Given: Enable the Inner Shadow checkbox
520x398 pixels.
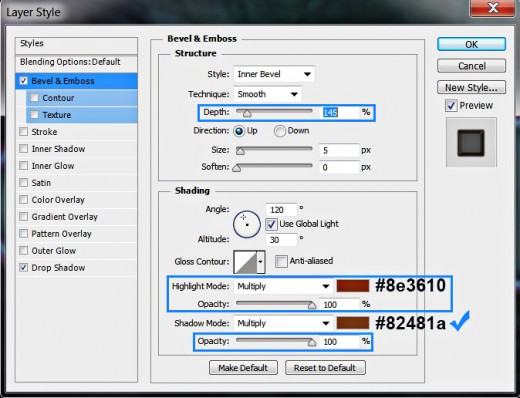Looking at the screenshot, I should coord(24,149).
